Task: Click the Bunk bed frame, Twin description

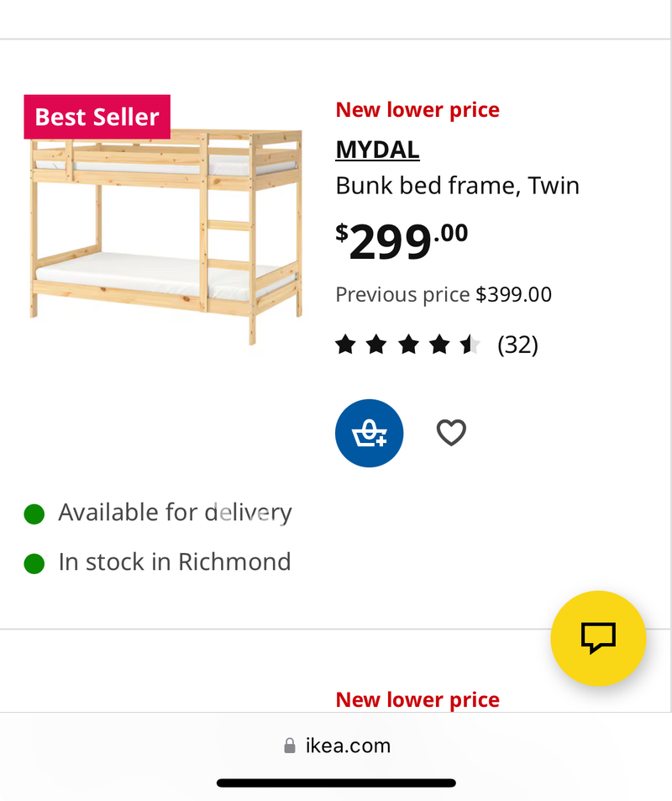Action: (457, 185)
